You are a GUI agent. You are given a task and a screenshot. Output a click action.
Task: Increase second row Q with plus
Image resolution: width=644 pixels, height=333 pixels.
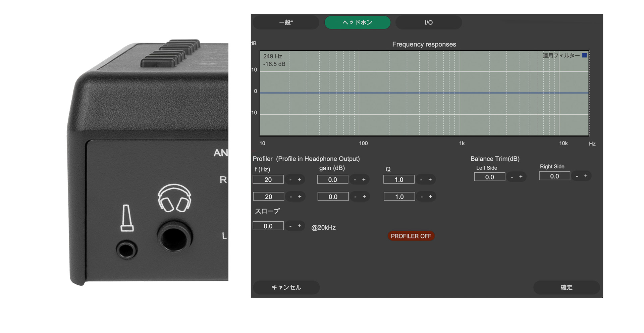pyautogui.click(x=430, y=197)
